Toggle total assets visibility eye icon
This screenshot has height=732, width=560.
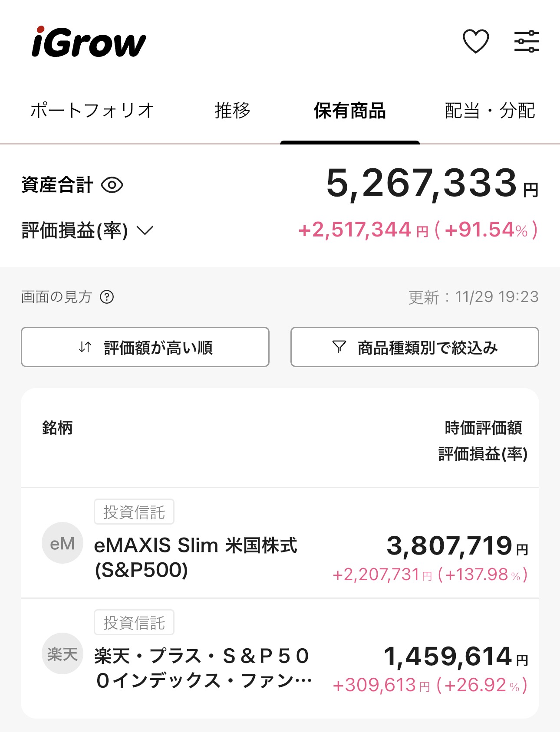pos(112,185)
